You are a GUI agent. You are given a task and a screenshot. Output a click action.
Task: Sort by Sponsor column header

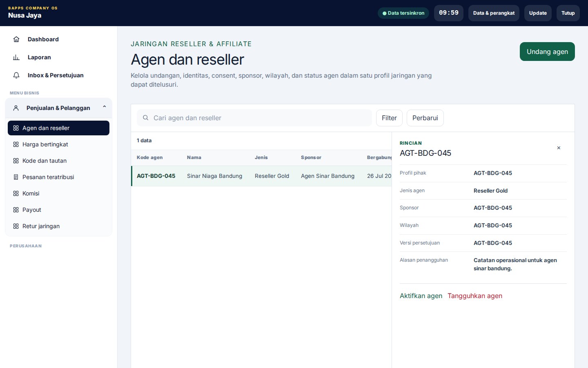311,157
